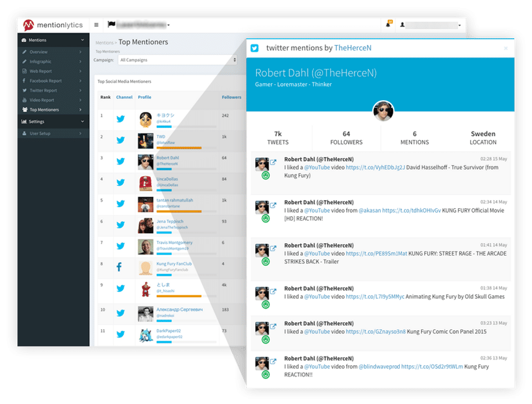Open link t.co/PE89Sm1Mat in tweet
This screenshot has height=404, width=532.
coord(376,253)
